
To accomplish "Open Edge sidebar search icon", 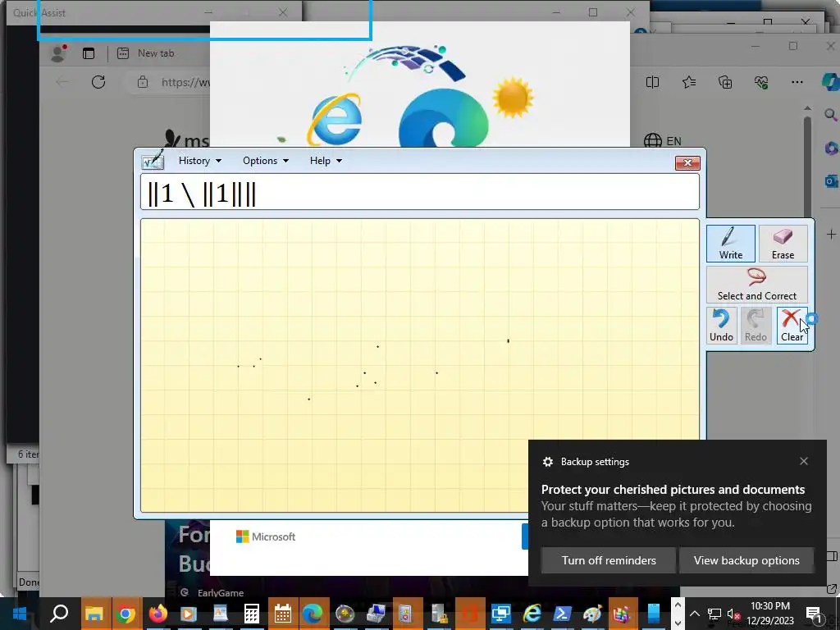I will click(830, 114).
